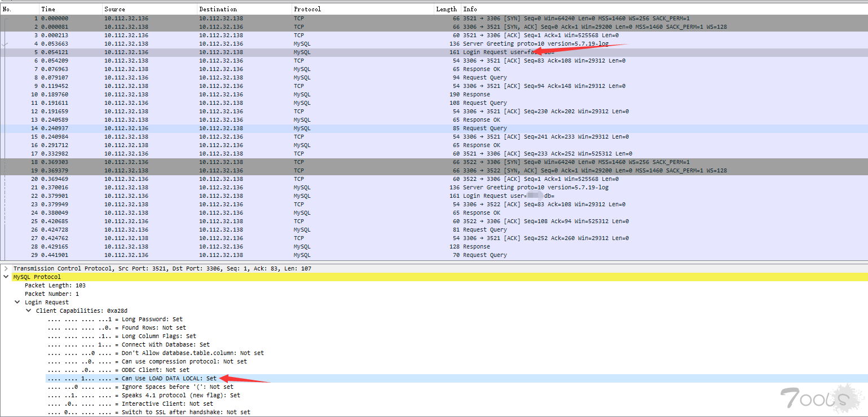This screenshot has width=868, height=417.
Task: Select packet 12 ACK with Seq=230 Ack=202
Action: pos(434,111)
